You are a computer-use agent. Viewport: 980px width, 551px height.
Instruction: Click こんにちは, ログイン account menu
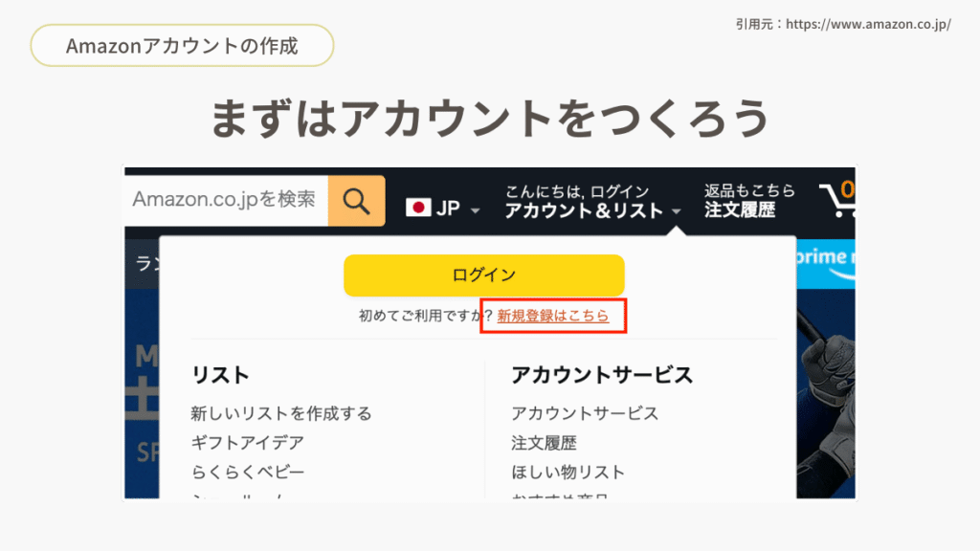pyautogui.click(x=590, y=202)
